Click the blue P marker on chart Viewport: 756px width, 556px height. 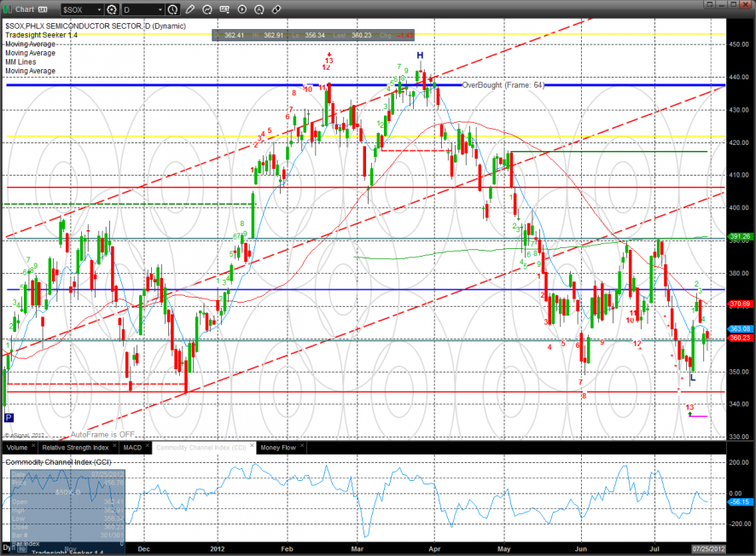pos(9,418)
